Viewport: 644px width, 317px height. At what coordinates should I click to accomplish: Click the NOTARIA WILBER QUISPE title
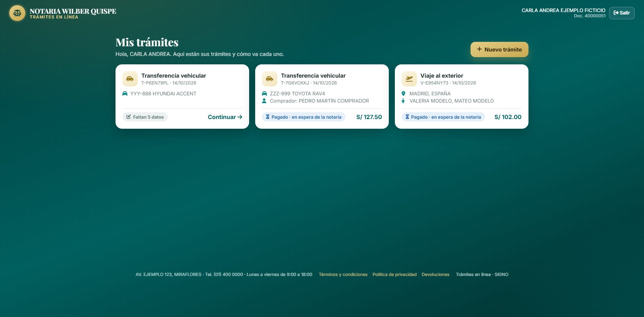[x=73, y=11]
